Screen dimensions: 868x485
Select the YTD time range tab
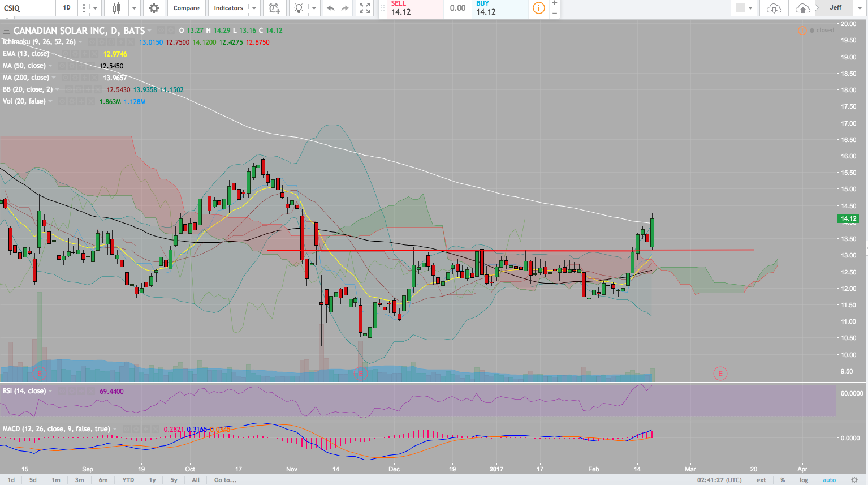point(128,480)
